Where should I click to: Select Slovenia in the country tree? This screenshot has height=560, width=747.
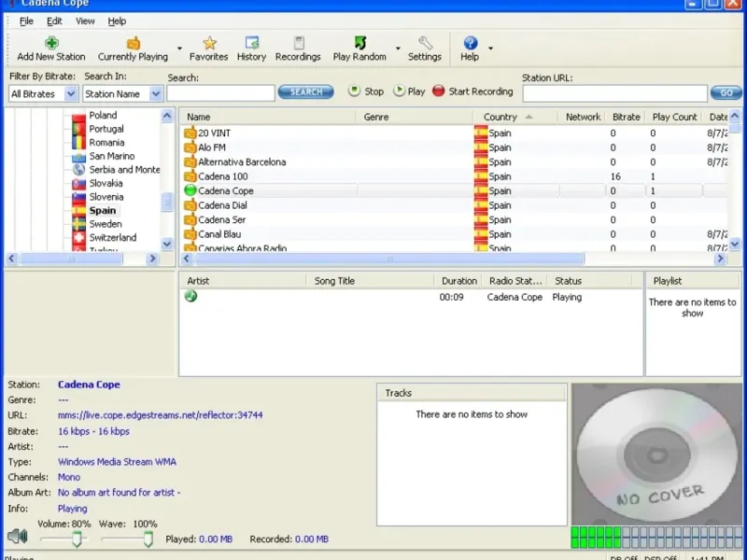coord(106,197)
